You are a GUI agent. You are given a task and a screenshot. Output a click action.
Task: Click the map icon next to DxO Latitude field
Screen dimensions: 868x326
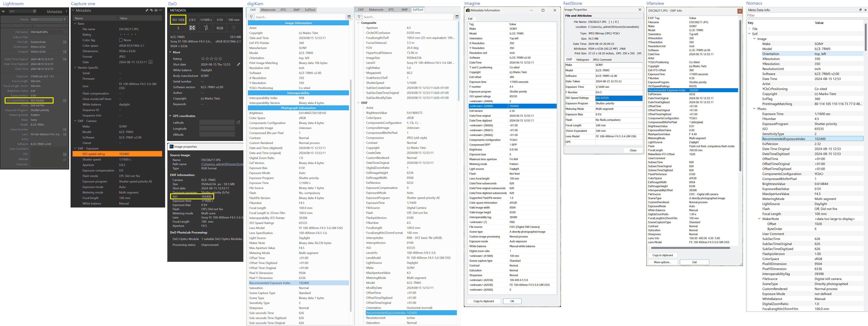pyautogui.click(x=238, y=122)
